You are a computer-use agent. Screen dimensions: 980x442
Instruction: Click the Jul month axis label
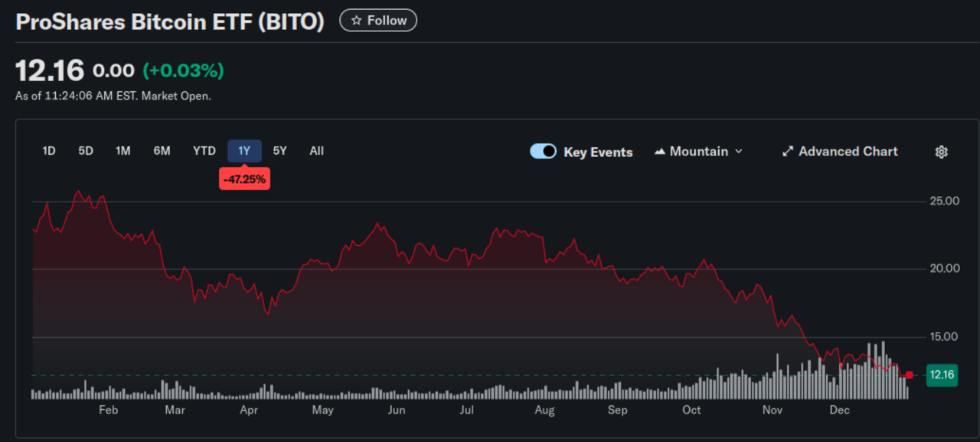[466, 411]
